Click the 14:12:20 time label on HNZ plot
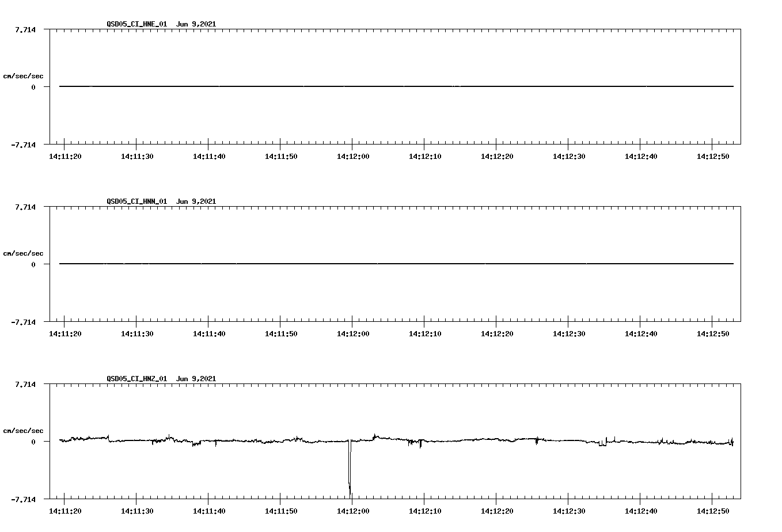 pyautogui.click(x=497, y=511)
